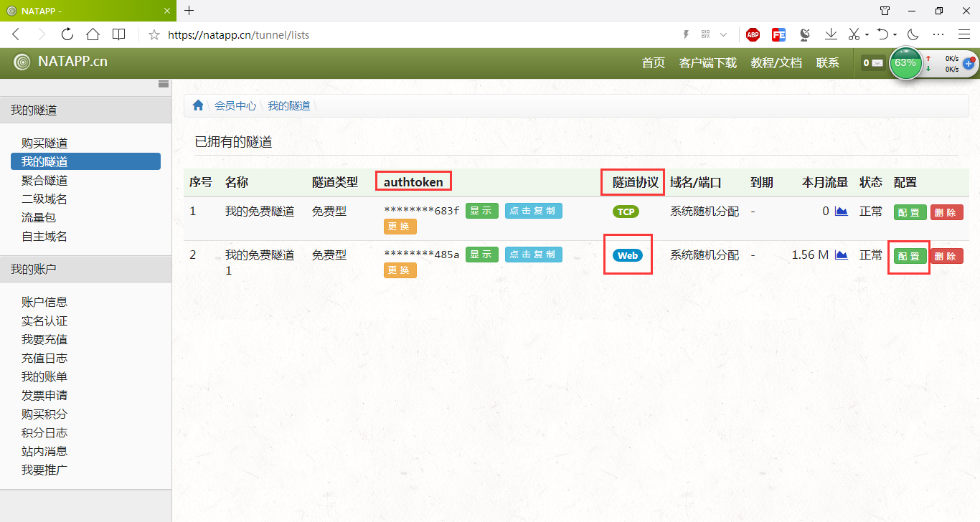
Task: Open the 教程/文档 menu item
Action: point(776,63)
